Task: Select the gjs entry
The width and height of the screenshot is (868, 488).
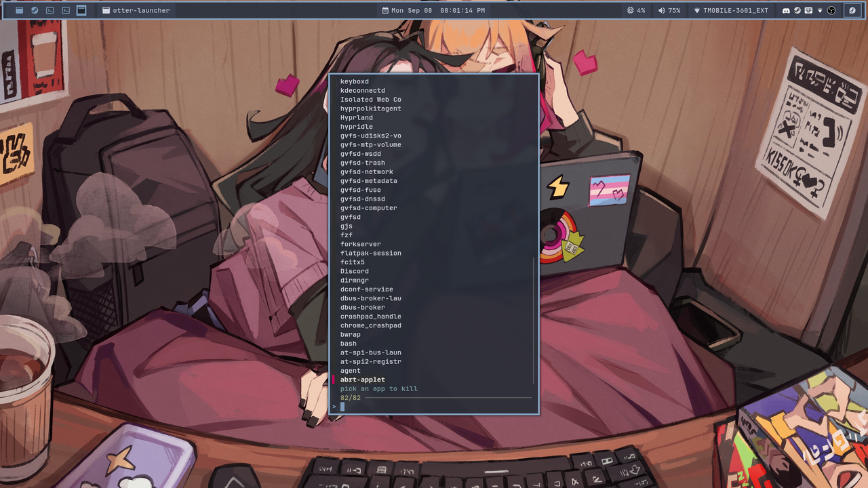Action: (x=347, y=226)
